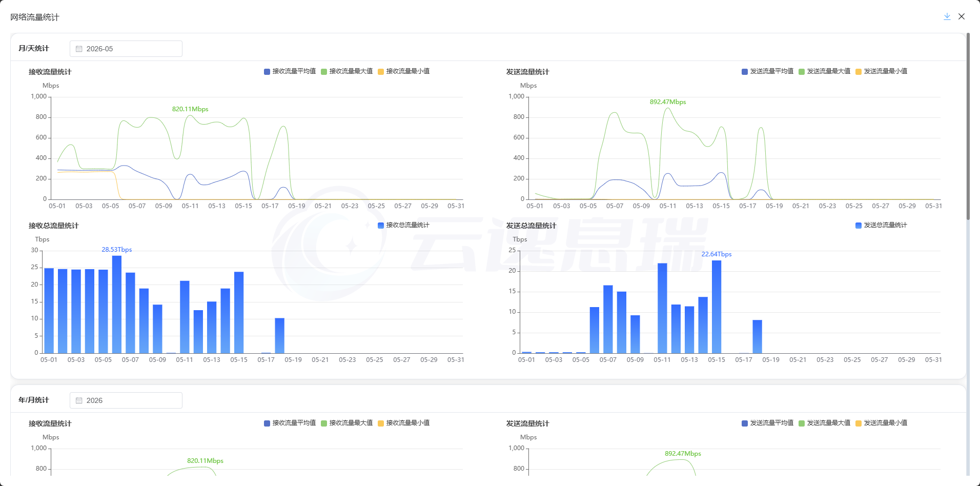Open the 2026 year picker field
Screen dimensions: 980x486
[126, 400]
